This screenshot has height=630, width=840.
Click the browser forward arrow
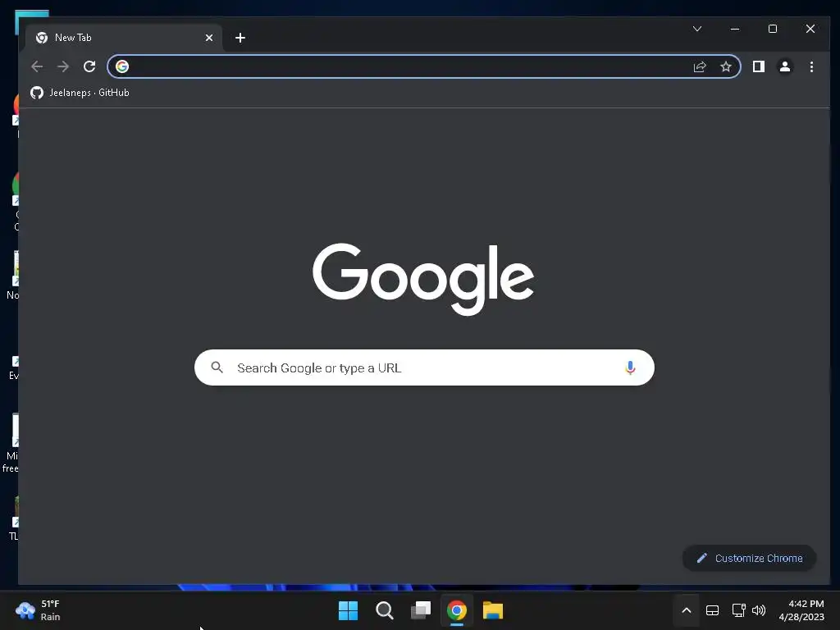pyautogui.click(x=63, y=66)
